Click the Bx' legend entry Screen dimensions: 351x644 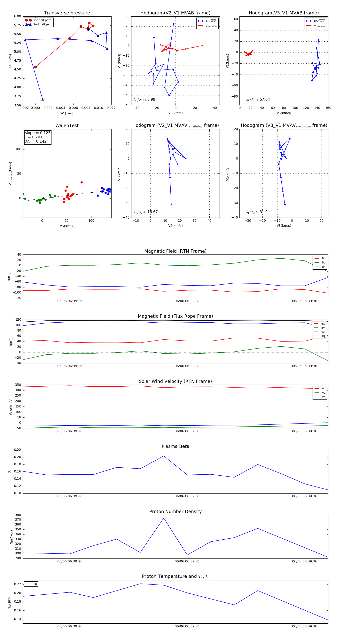click(320, 324)
